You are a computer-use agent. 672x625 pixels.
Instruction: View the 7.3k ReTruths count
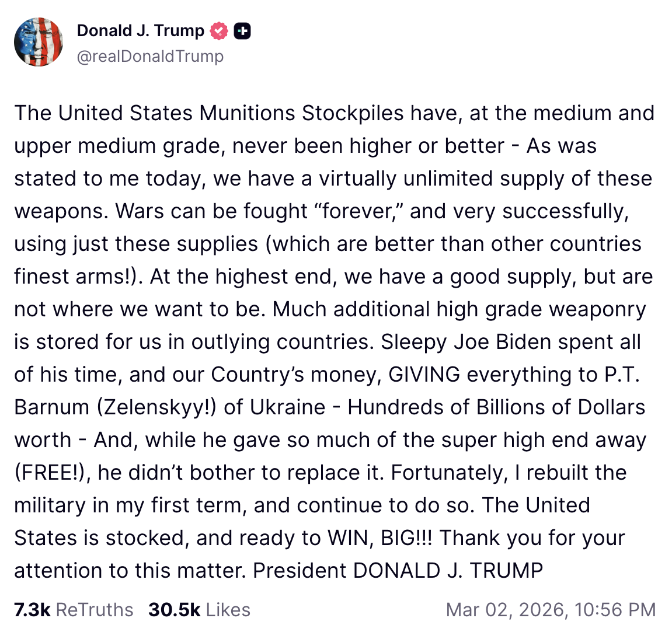[32, 610]
